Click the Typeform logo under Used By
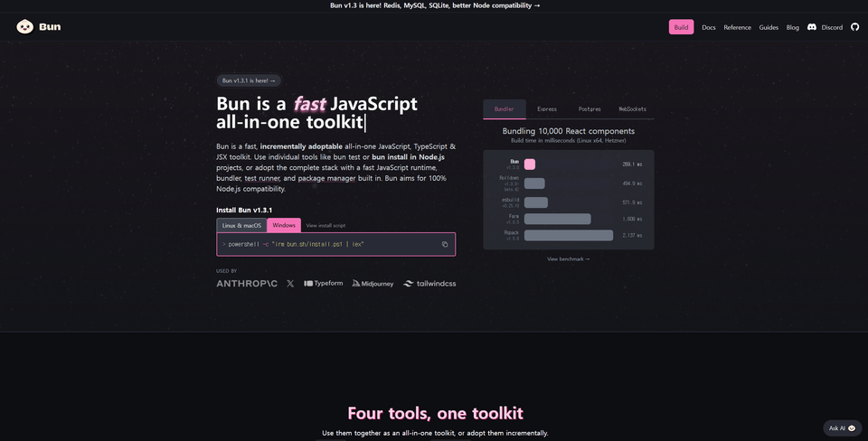 [324, 283]
